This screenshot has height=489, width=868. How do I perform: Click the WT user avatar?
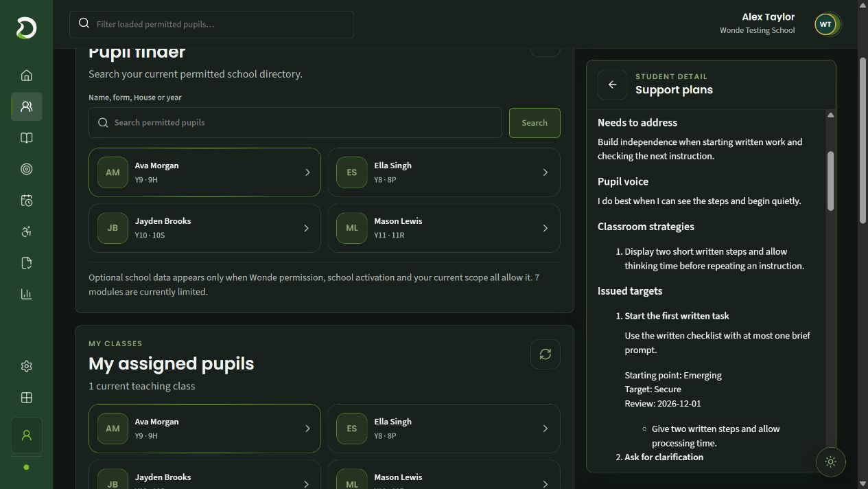click(x=825, y=24)
